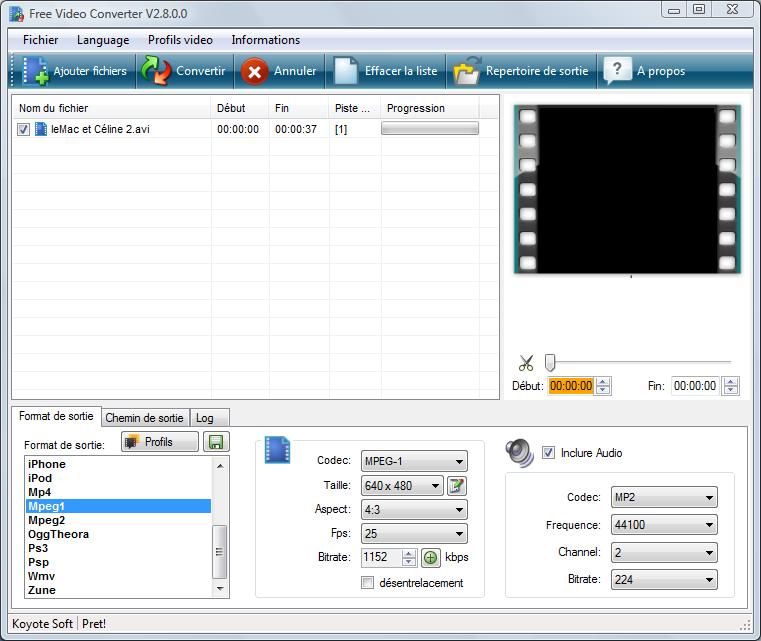Click the Ajouter fichiers toolbar icon

coord(35,71)
